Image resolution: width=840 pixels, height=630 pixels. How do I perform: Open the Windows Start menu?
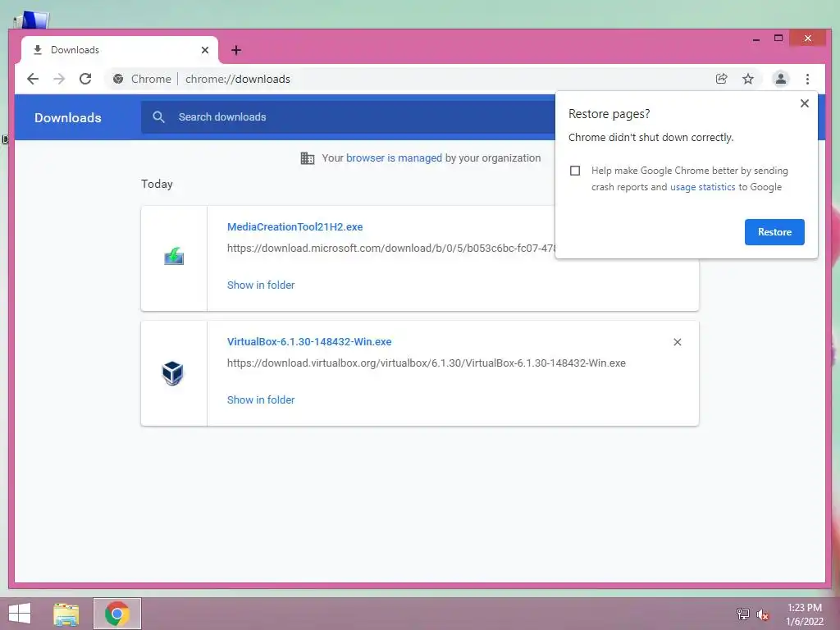[20, 614]
